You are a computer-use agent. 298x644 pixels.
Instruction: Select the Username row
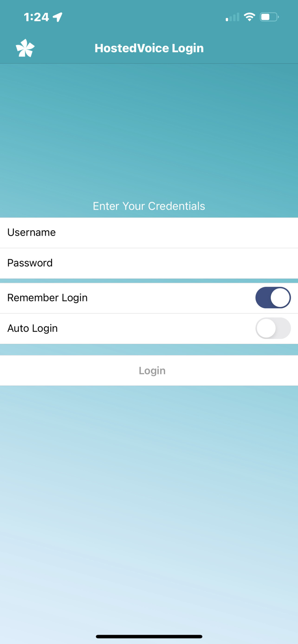point(129,232)
